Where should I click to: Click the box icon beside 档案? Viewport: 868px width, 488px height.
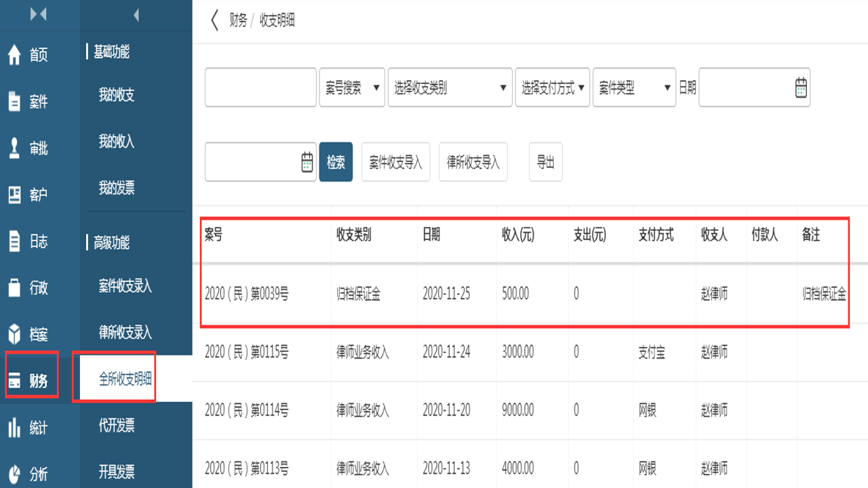(x=14, y=334)
